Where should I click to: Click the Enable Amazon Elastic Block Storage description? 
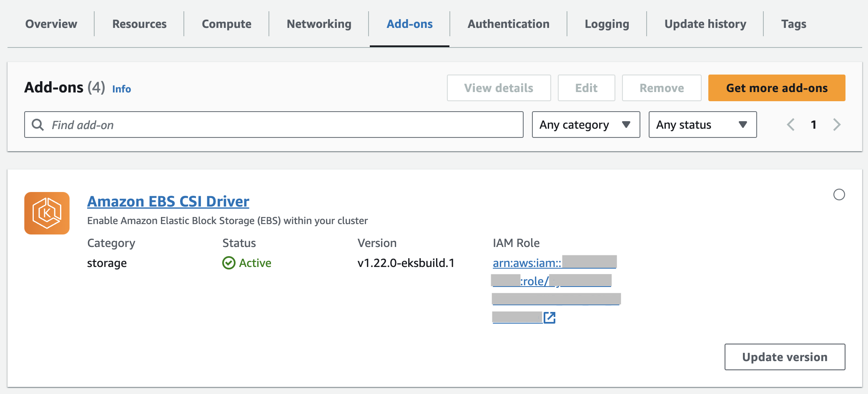227,221
